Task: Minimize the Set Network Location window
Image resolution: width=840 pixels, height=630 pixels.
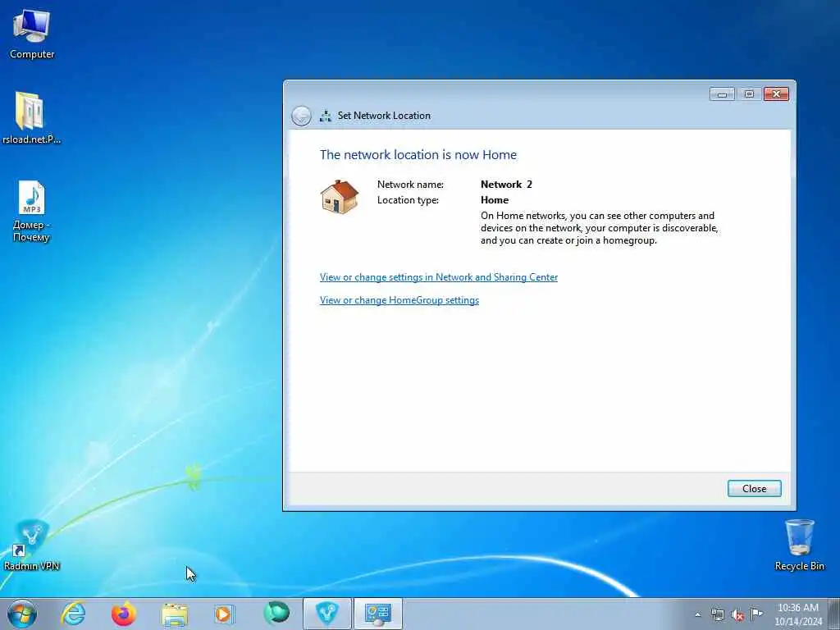Action: click(x=722, y=94)
